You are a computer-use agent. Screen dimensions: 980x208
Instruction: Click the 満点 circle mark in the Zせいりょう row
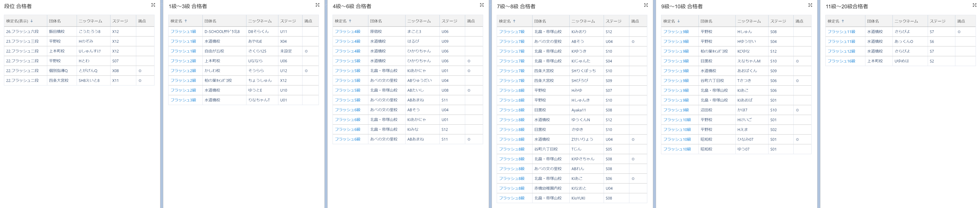click(633, 139)
